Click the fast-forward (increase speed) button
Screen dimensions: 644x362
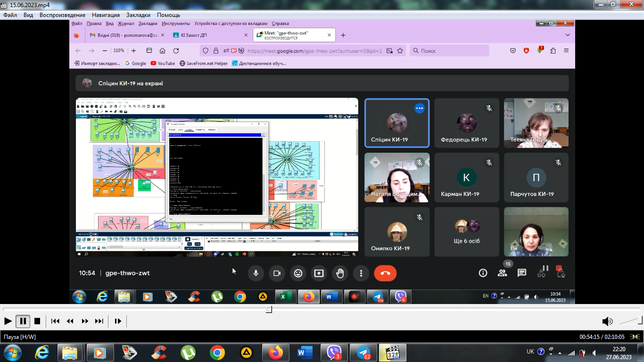click(85, 321)
